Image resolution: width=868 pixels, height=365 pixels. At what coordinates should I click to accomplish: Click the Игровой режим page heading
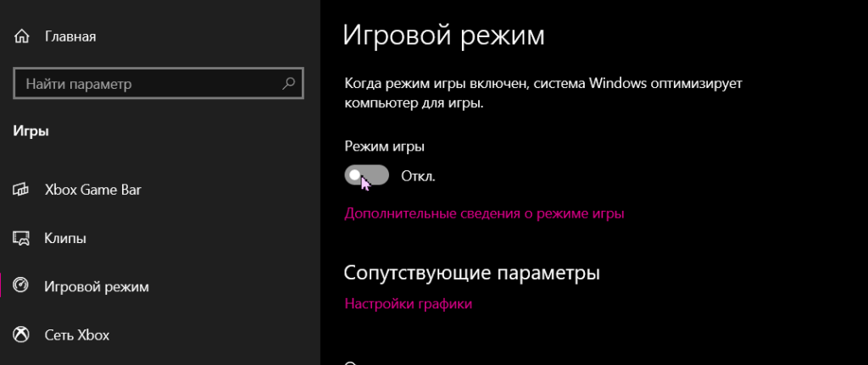pyautogui.click(x=442, y=36)
